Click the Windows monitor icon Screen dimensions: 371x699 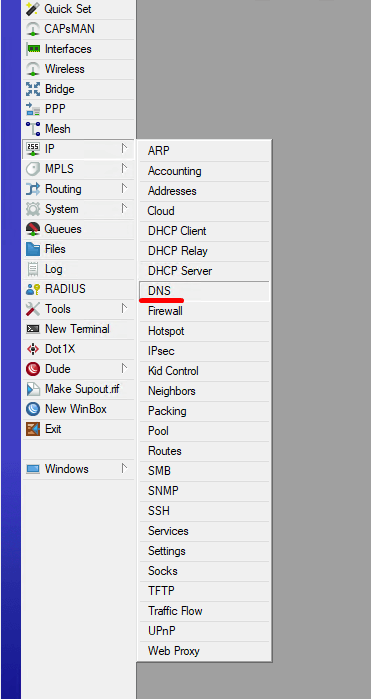(x=33, y=469)
